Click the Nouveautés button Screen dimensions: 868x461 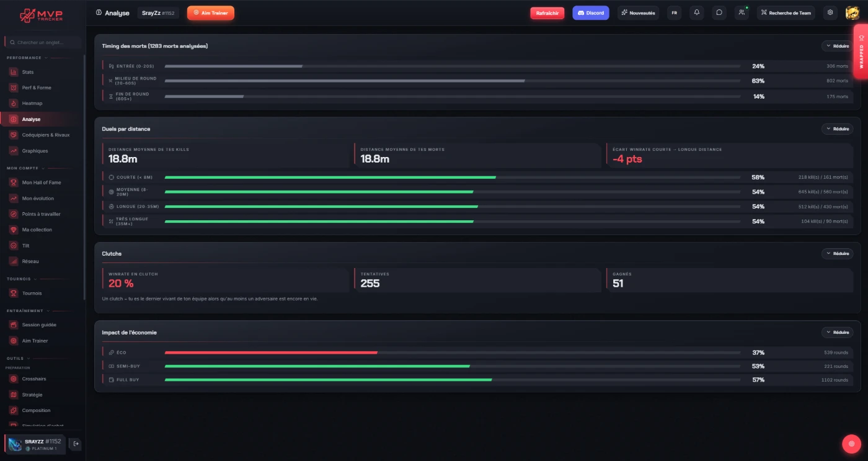tap(638, 13)
